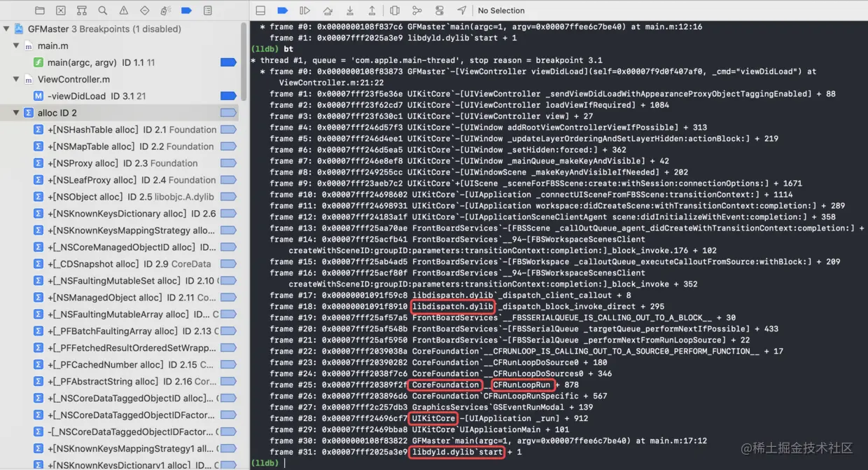Click frame #13 FBSScene _callOutQueue line

pyautogui.click(x=567, y=228)
